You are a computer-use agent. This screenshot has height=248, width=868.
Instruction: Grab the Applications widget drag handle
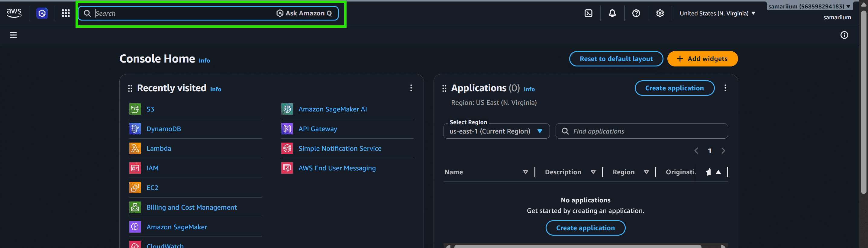pos(444,88)
